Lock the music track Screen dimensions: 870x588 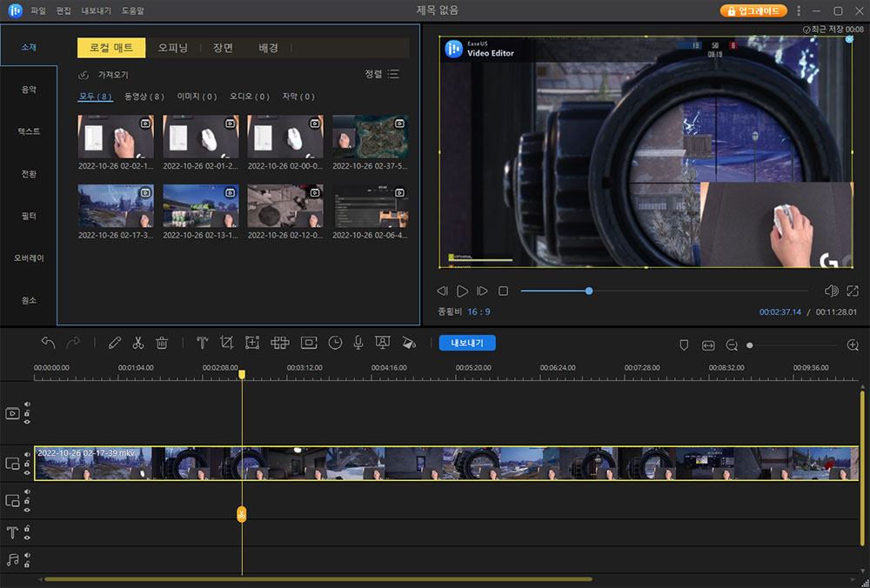(27, 565)
